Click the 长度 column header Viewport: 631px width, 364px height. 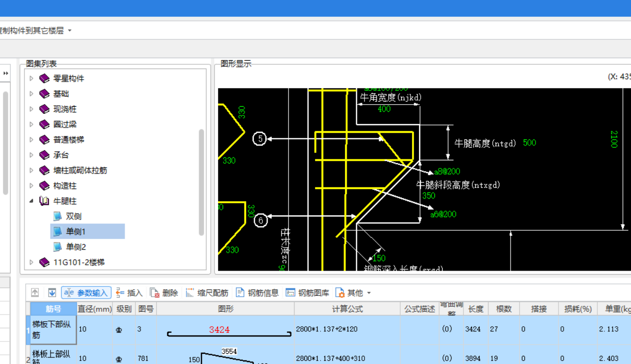tap(476, 309)
